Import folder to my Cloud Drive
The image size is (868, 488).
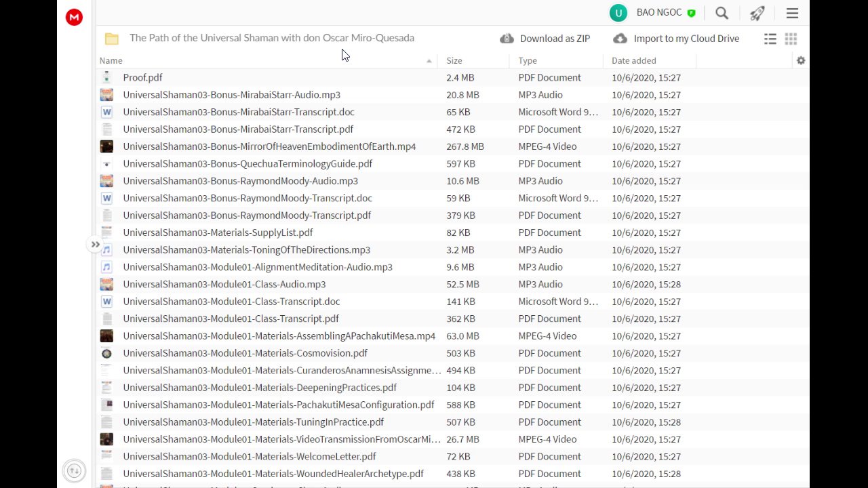675,39
